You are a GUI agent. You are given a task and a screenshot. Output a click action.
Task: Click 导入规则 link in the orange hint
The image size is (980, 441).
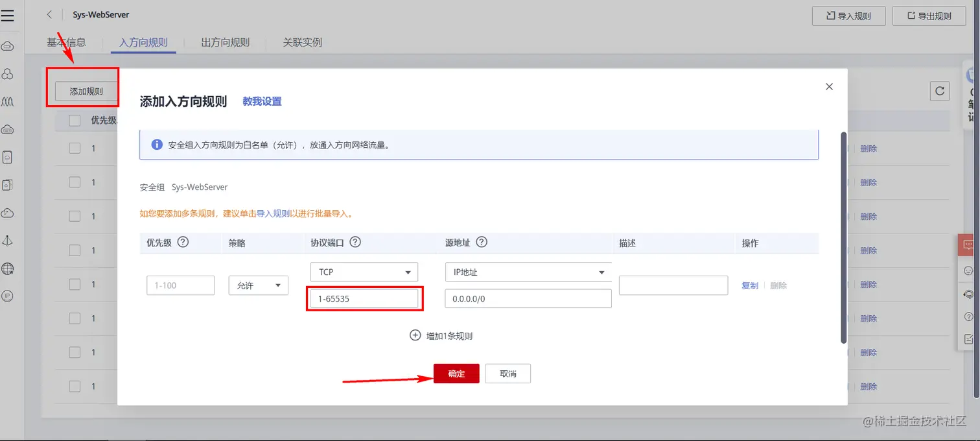274,213
